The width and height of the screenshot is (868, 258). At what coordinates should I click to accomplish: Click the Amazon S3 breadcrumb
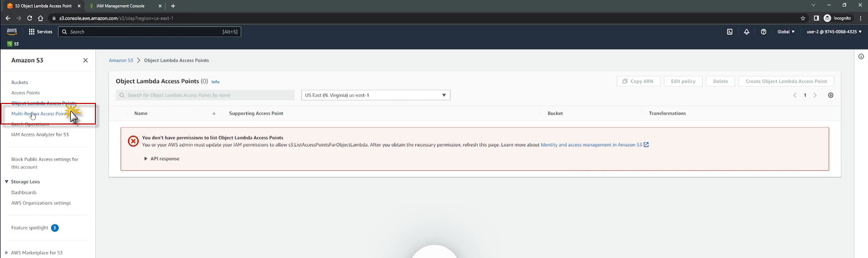coord(121,60)
